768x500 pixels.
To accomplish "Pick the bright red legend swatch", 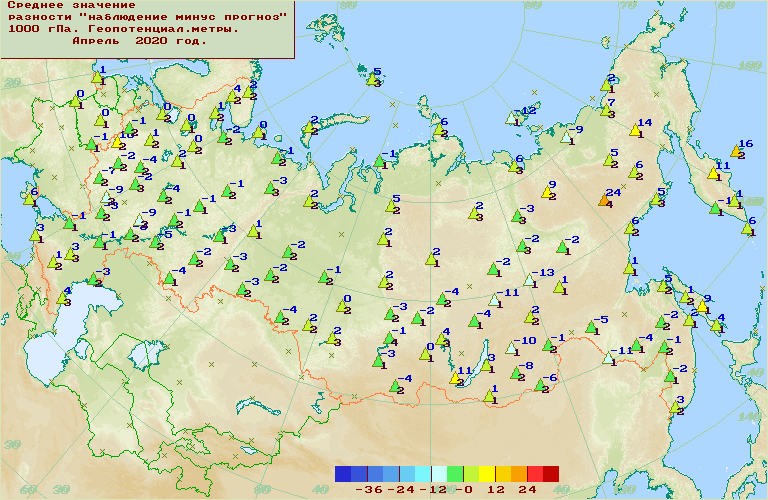I will (535, 474).
